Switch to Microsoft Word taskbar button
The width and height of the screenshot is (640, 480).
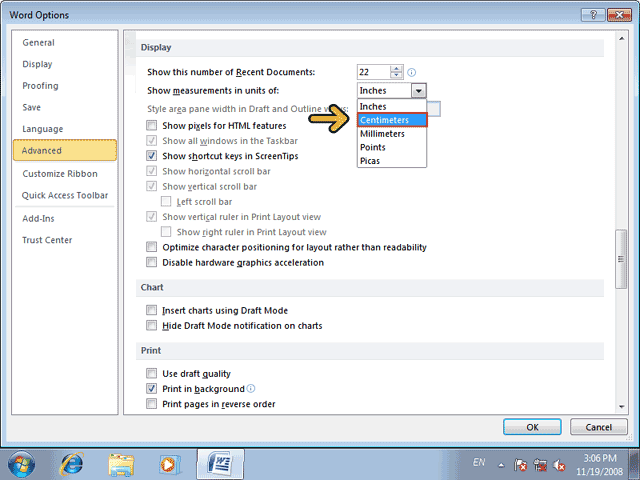(220, 464)
